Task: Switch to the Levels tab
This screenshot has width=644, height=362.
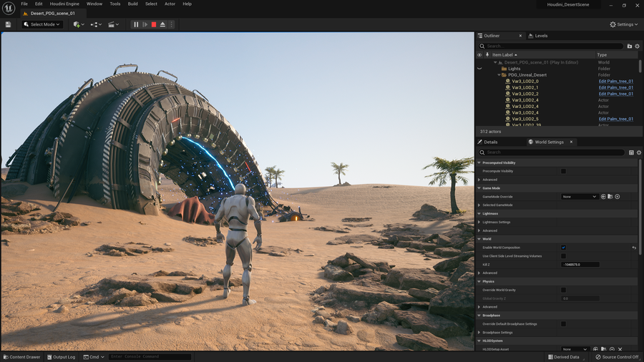Action: click(541, 36)
